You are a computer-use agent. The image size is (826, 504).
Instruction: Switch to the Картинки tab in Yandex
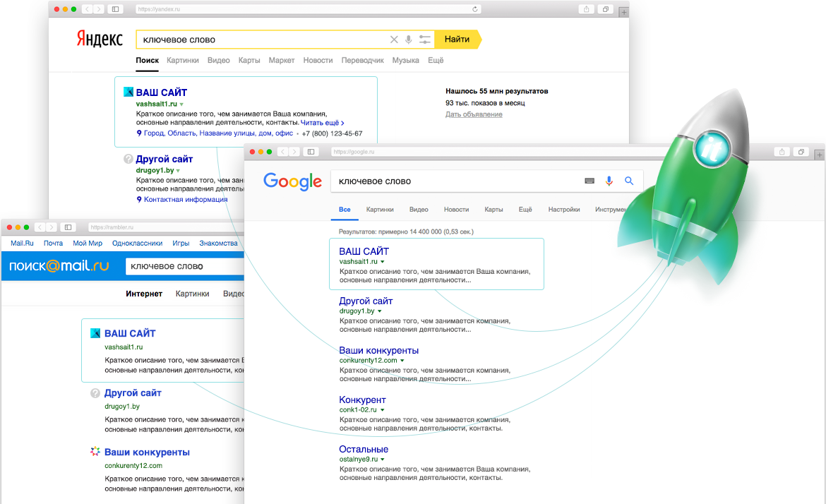183,60
